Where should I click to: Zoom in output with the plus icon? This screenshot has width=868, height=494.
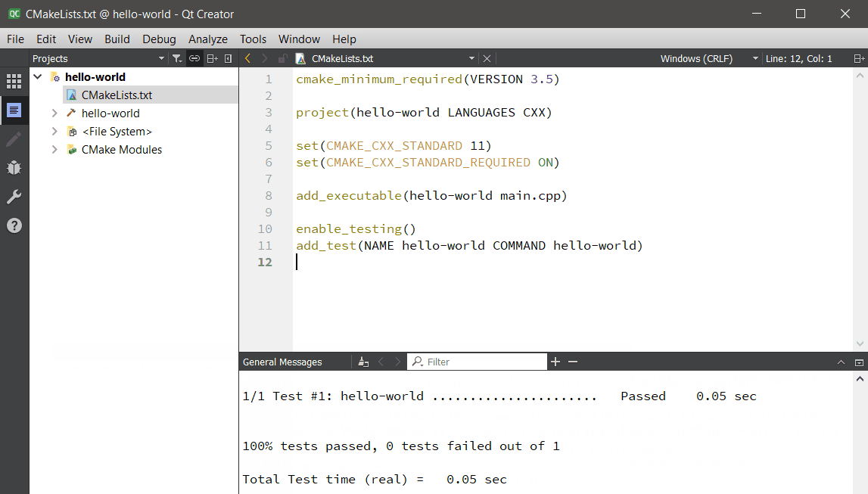coord(555,362)
